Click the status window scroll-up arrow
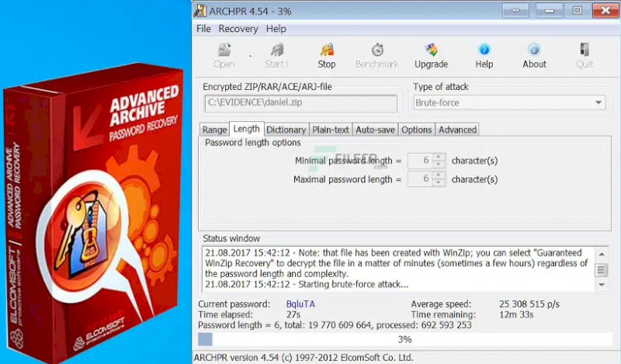 601,255
